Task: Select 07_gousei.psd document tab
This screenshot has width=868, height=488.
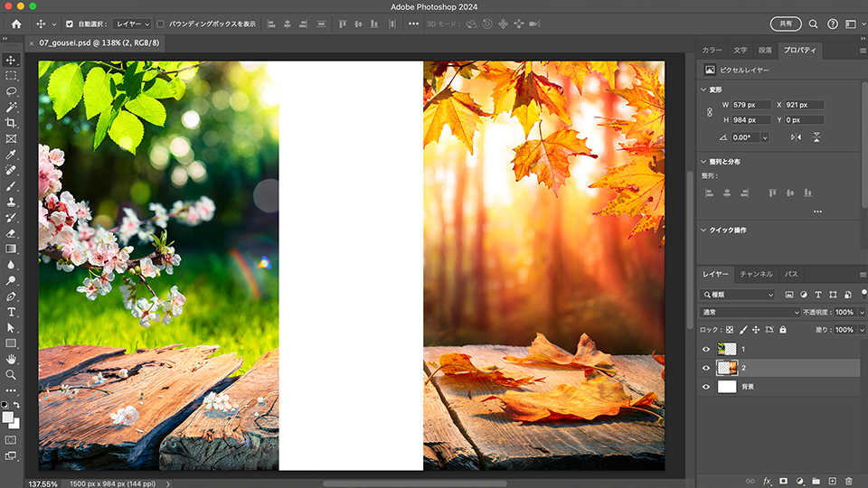Action: tap(99, 42)
